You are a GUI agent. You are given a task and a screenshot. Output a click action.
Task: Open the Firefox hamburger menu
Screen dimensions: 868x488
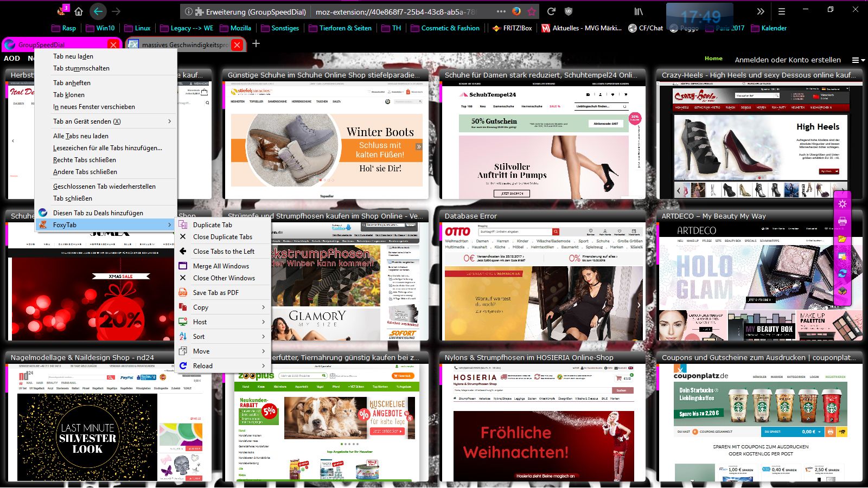pyautogui.click(x=782, y=11)
